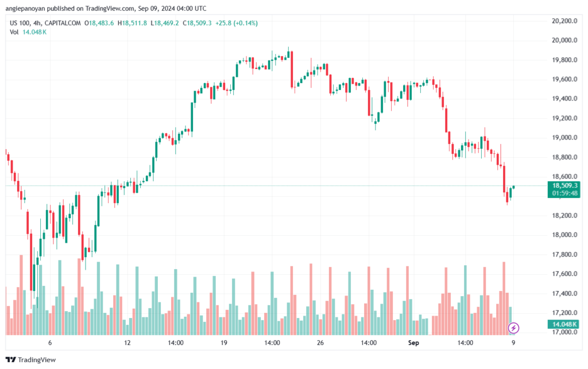The height and width of the screenshot is (369, 588).
Task: Click the 17,800.0 price axis label
Action: click(564, 255)
